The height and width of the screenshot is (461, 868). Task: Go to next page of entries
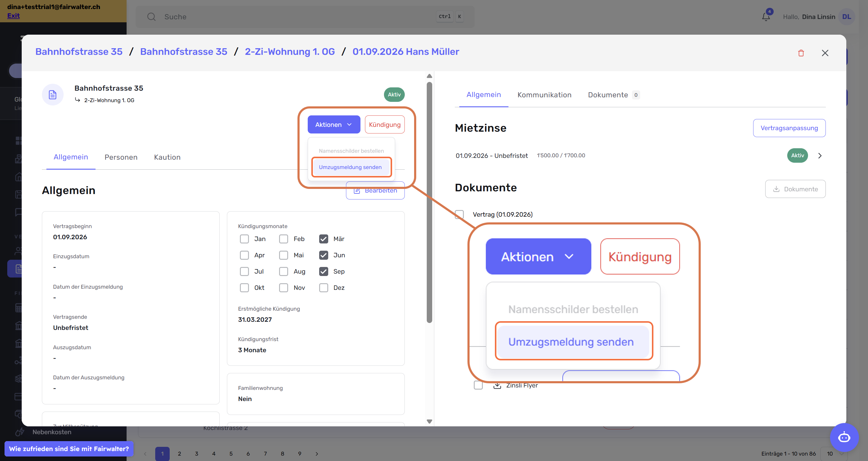[x=317, y=453]
